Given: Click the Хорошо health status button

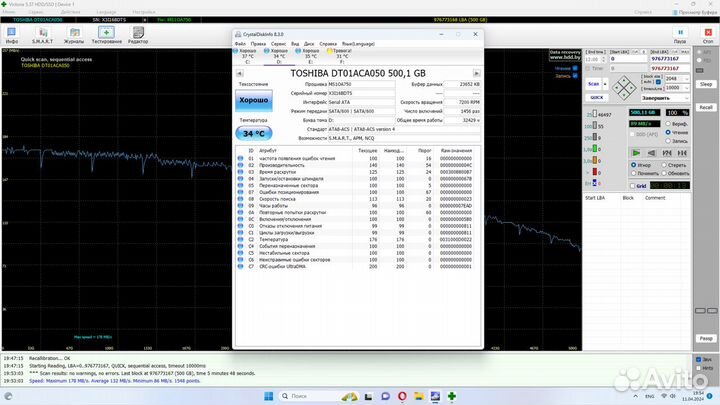Looking at the screenshot, I should [x=256, y=102].
